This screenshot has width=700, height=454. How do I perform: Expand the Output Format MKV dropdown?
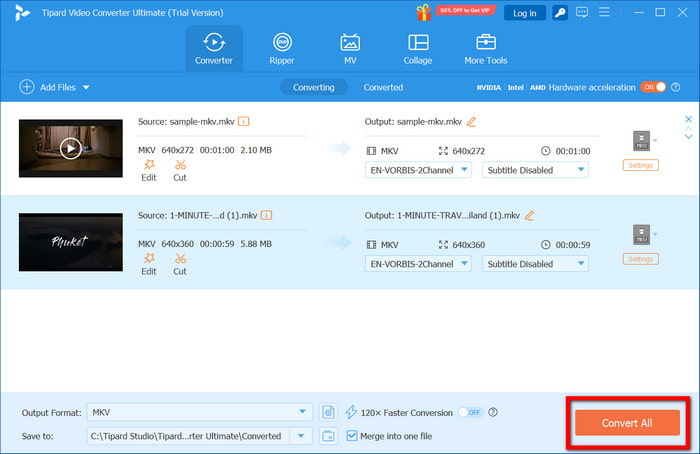304,412
